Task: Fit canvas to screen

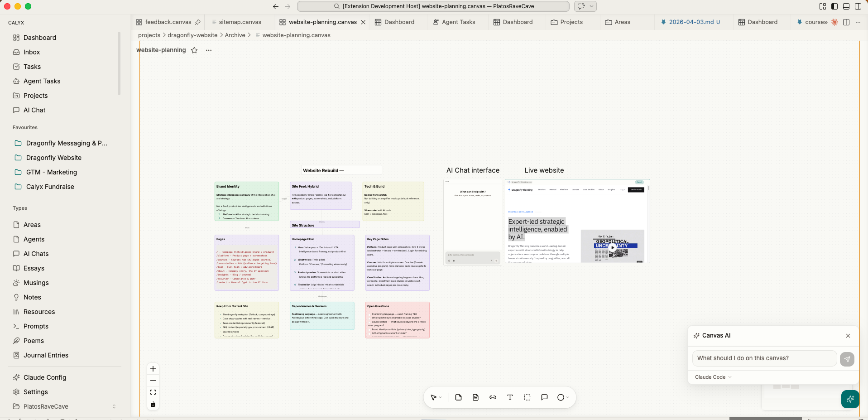Action: [x=153, y=392]
